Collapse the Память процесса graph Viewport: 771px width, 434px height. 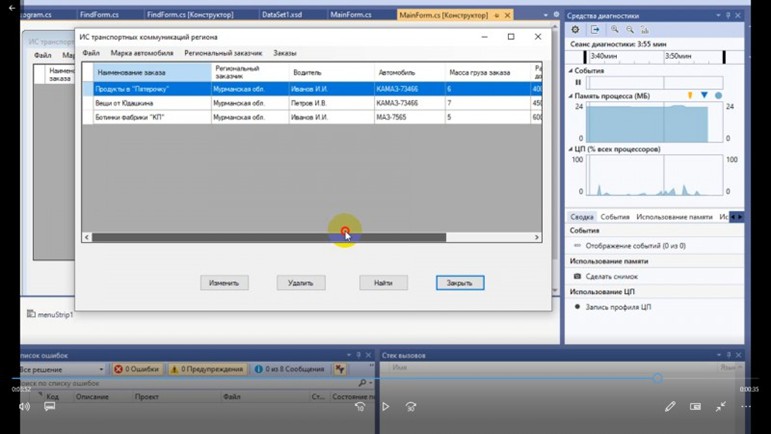point(570,96)
